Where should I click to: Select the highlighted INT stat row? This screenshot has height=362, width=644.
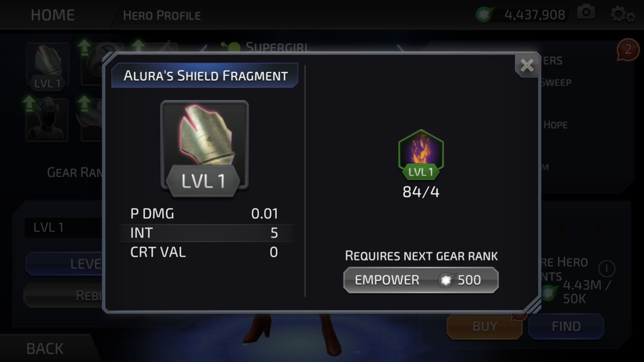click(204, 233)
